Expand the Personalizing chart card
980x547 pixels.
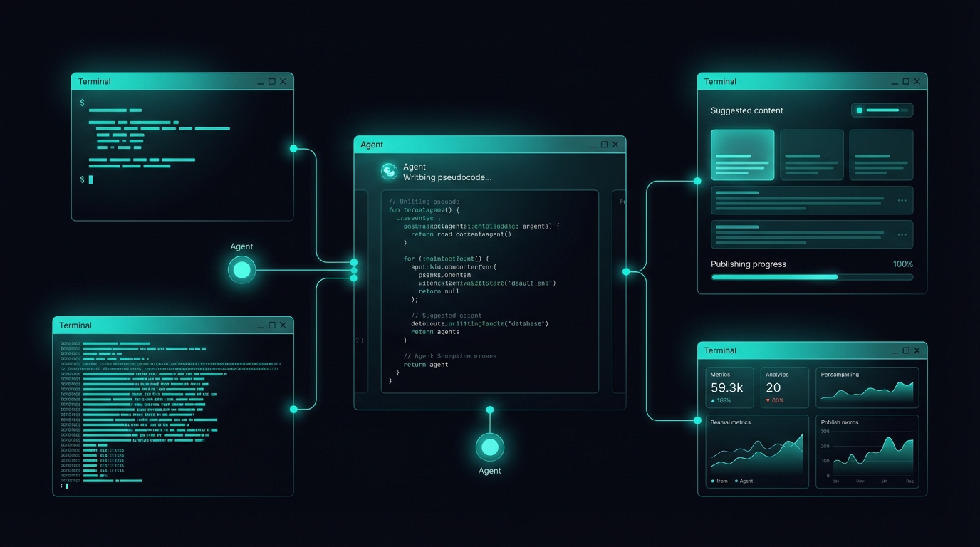[867, 387]
